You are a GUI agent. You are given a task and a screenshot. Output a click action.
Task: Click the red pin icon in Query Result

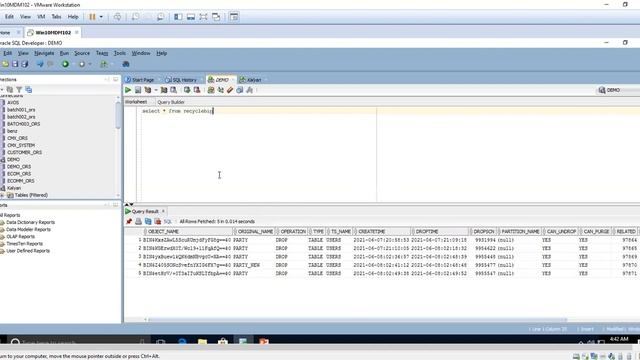129,221
